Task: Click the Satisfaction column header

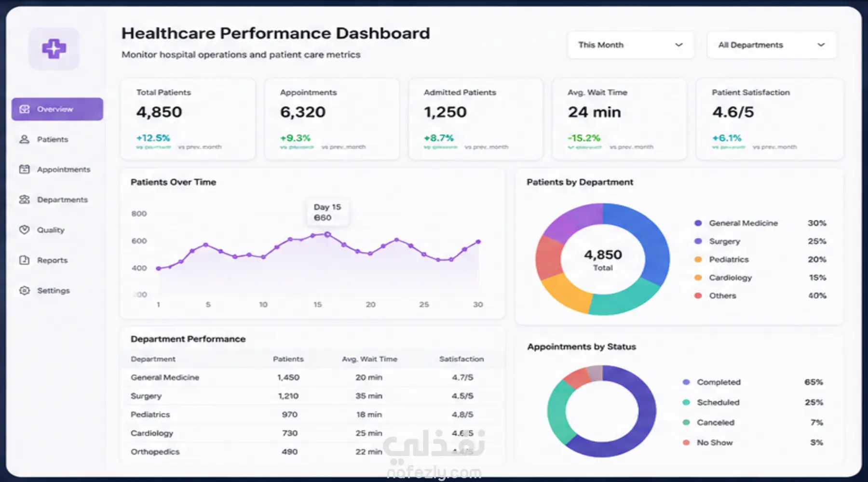Action: pos(461,359)
